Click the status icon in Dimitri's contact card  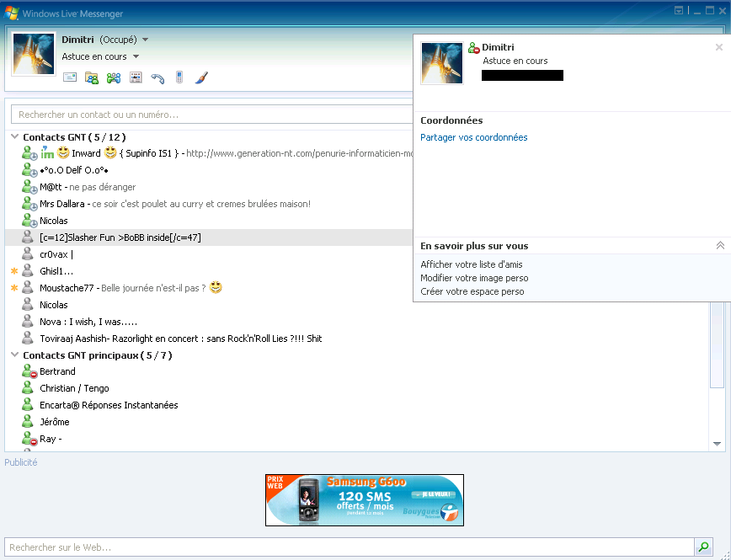pos(474,47)
